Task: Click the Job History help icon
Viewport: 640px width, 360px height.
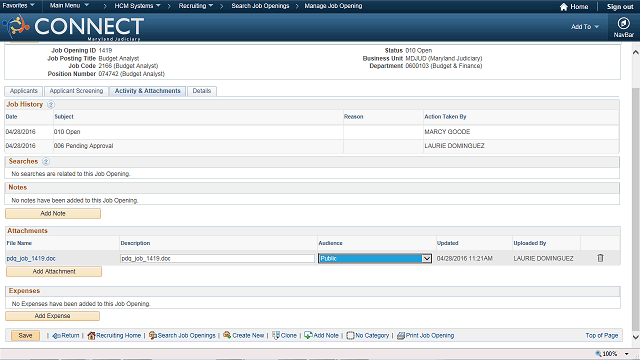Action: [51, 104]
